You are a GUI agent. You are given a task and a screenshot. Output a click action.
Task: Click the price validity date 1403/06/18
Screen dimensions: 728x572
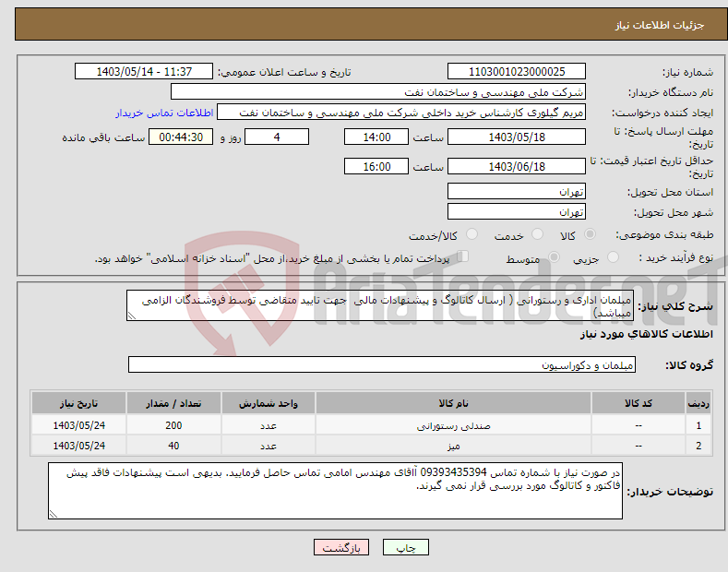tap(517, 166)
